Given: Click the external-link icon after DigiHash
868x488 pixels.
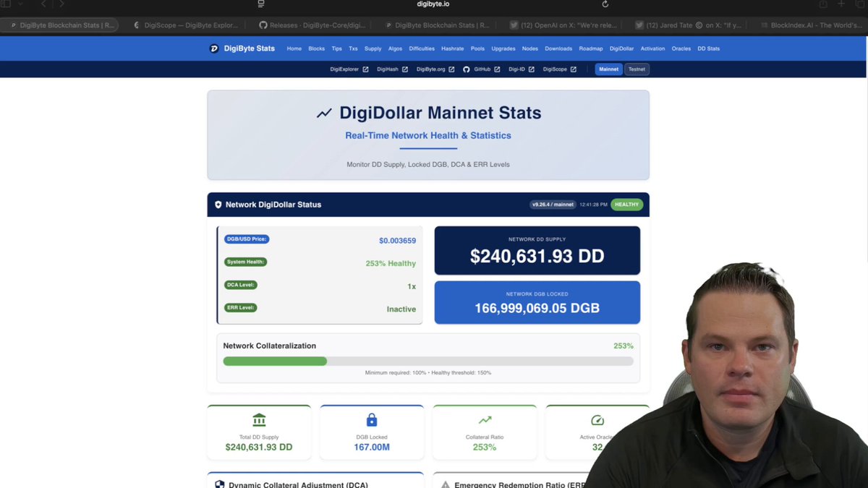Looking at the screenshot, I should (405, 69).
